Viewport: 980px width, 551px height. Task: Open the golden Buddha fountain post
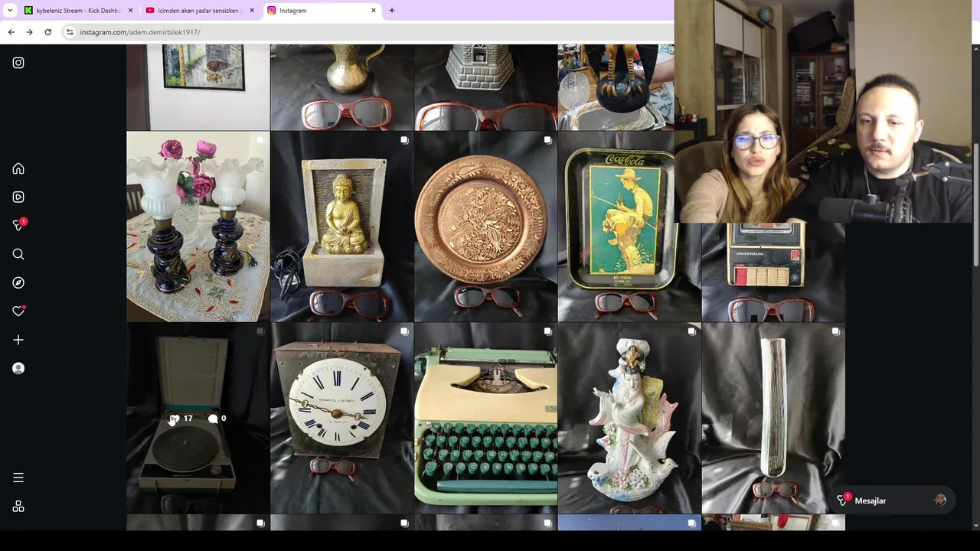coord(341,227)
